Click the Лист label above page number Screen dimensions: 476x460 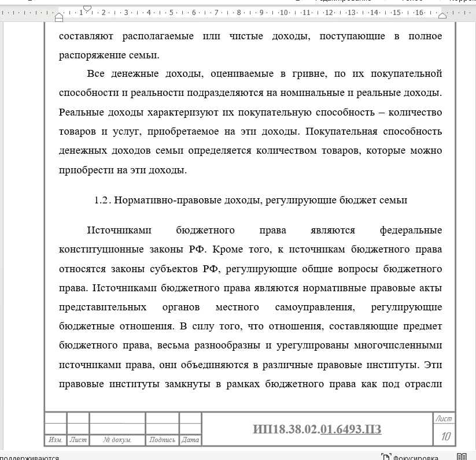[x=444, y=418]
